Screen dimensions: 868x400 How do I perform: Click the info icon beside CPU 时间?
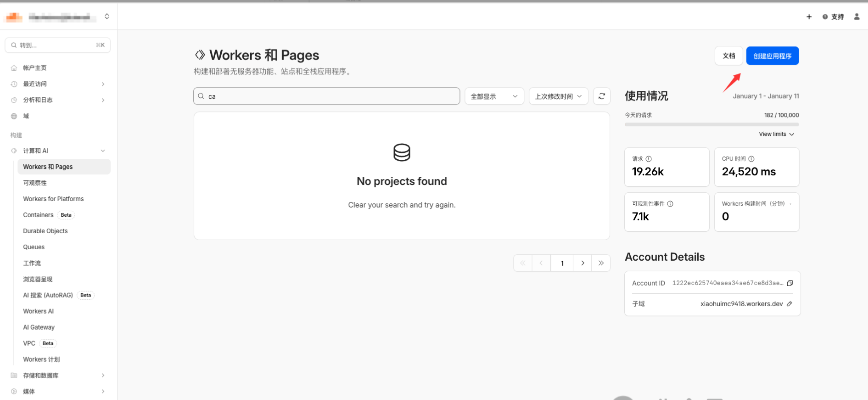[751, 159]
